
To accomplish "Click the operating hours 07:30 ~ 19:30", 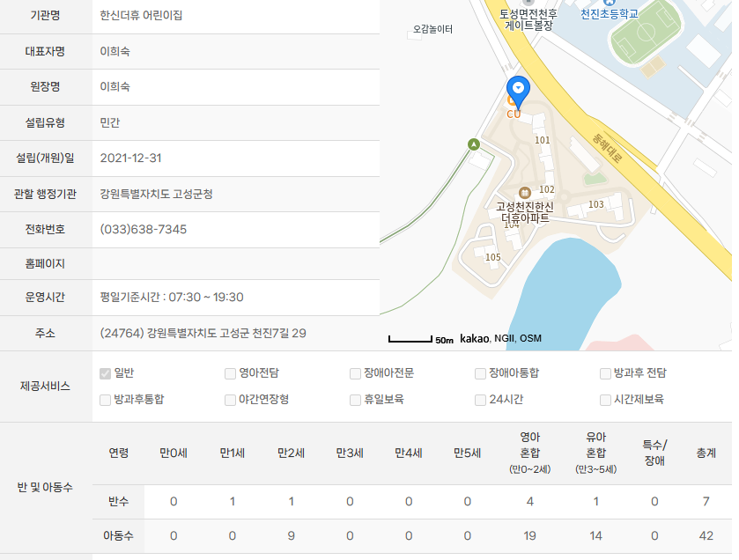I will 206,298.
